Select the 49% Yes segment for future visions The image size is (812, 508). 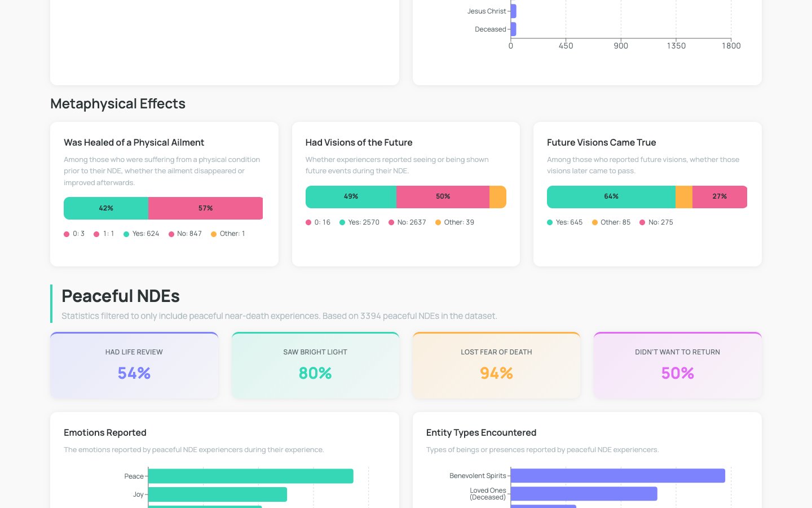coord(351,197)
